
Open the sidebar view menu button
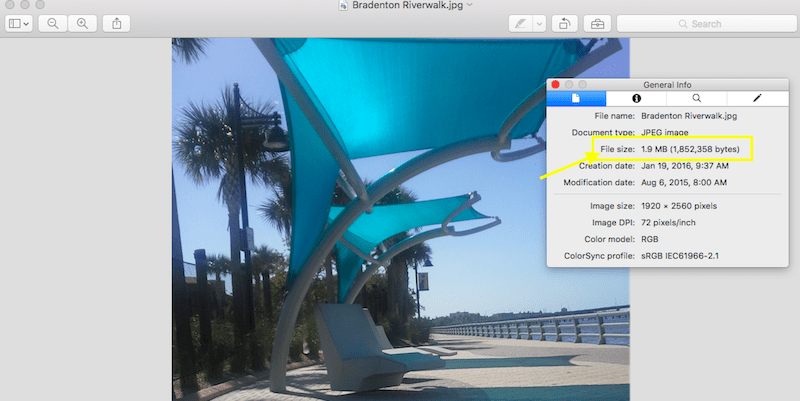point(18,23)
